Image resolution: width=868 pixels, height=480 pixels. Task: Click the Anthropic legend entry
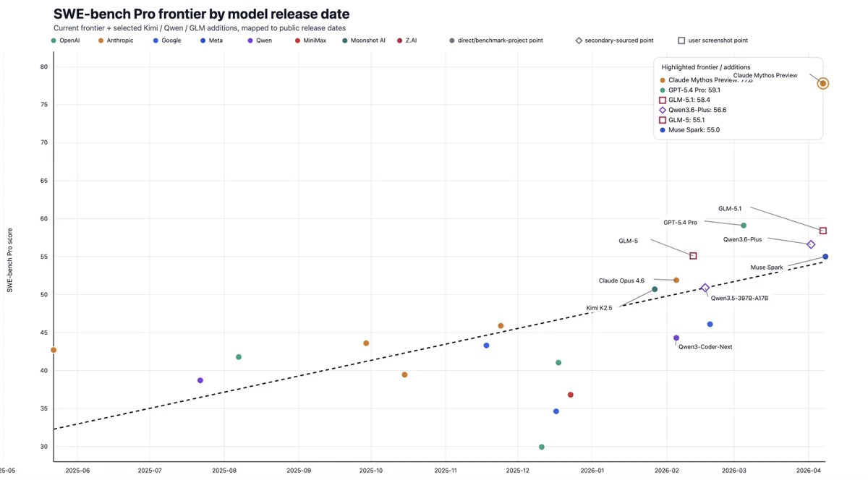[x=116, y=40]
